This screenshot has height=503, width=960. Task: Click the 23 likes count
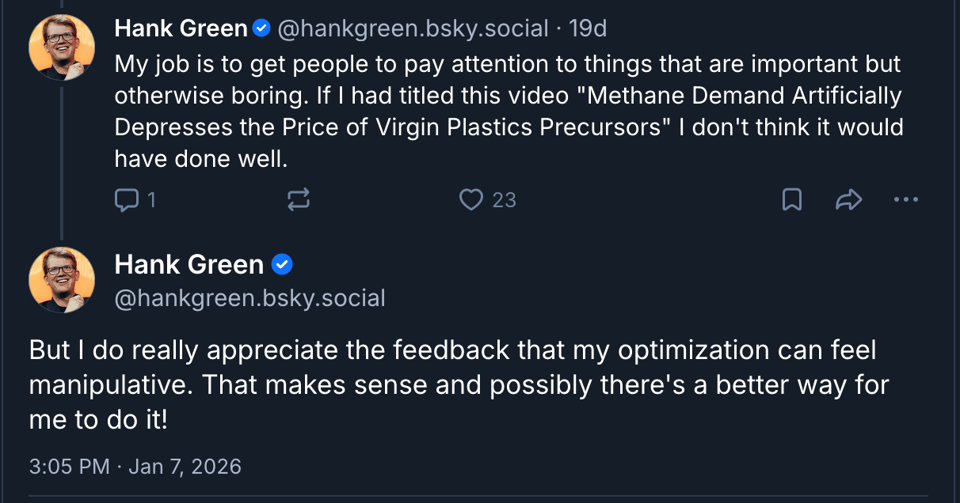[x=504, y=200]
